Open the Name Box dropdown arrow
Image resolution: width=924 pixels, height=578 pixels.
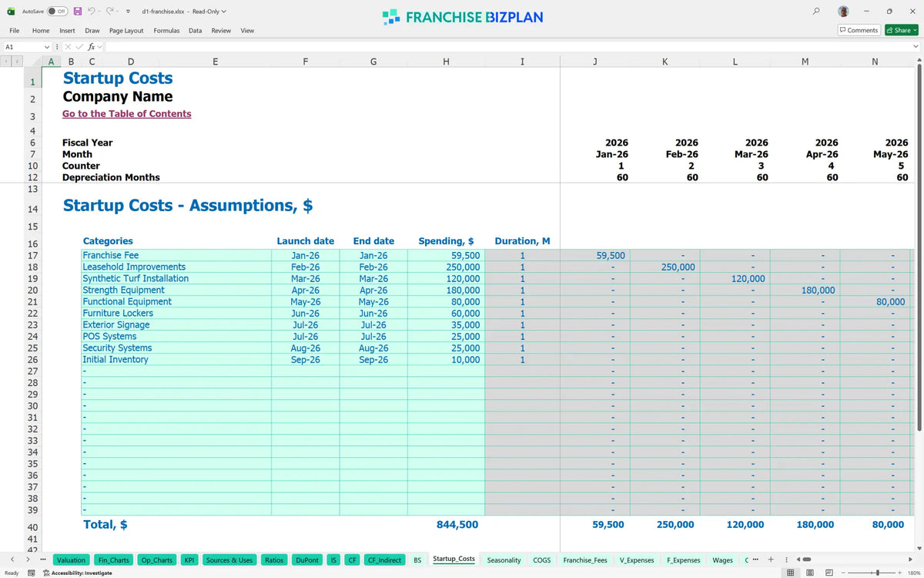click(x=47, y=47)
